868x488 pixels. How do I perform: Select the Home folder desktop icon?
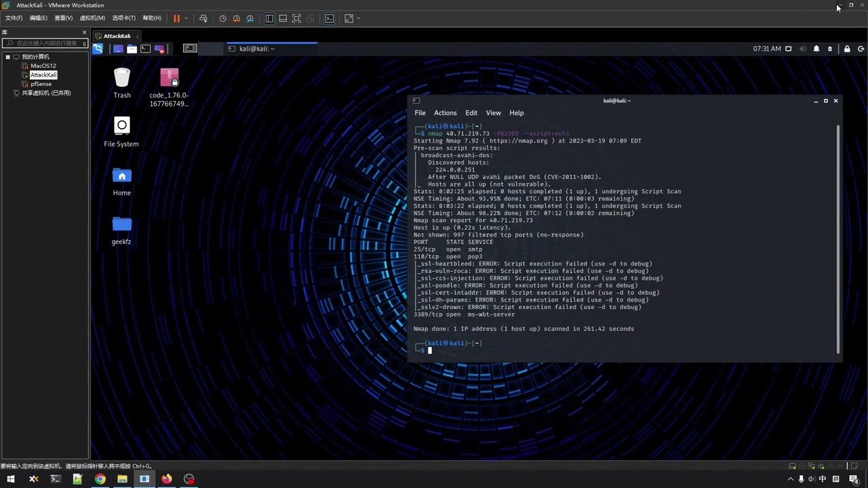tap(122, 181)
